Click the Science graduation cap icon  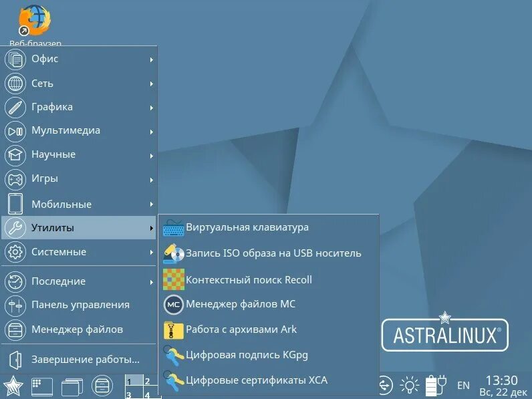pos(15,155)
